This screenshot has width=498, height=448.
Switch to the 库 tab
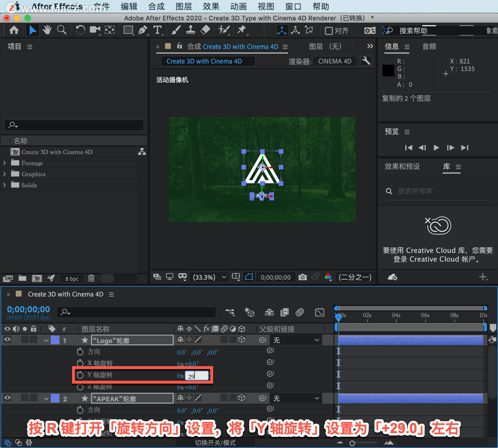(447, 166)
